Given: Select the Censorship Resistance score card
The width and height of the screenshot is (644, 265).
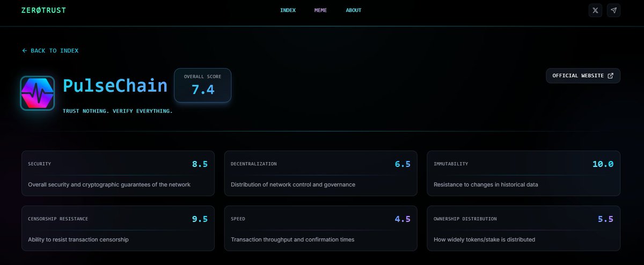Looking at the screenshot, I should 118,228.
